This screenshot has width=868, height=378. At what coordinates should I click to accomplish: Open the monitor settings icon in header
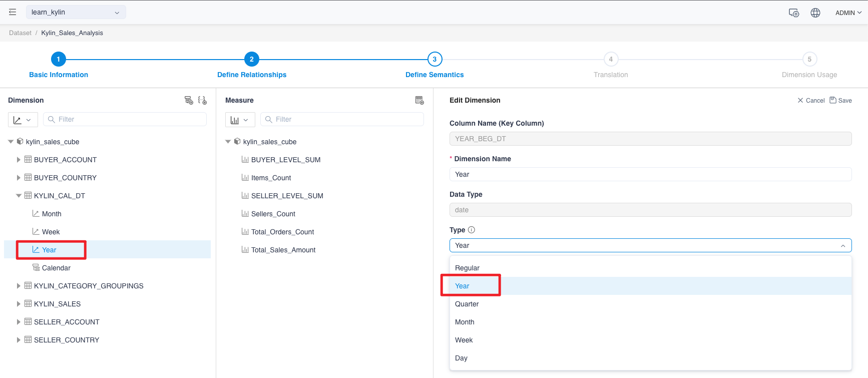[x=793, y=13]
